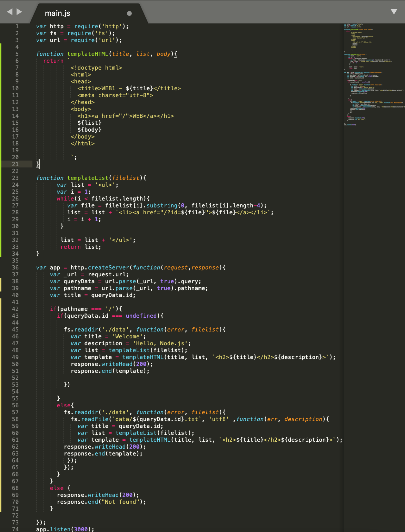Click line number 74 in gutter
Screen dimensions: 405x532
(15, 529)
